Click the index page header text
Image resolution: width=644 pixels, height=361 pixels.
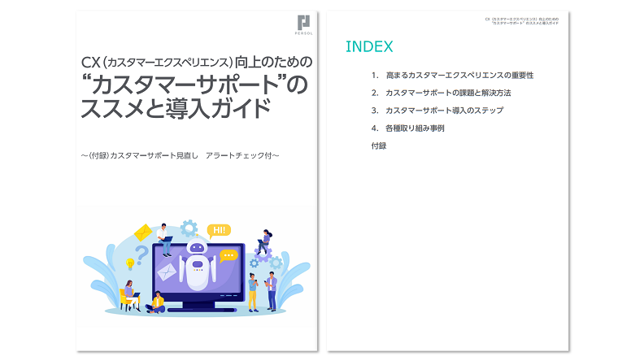521,21
